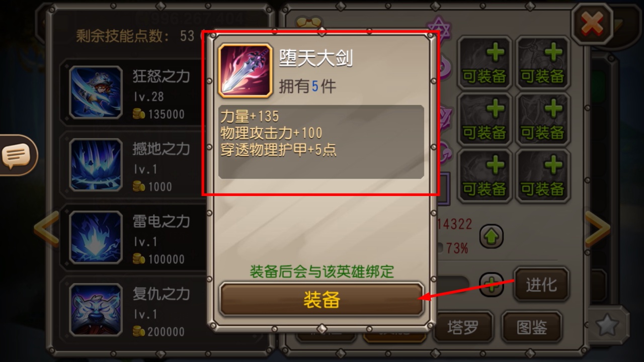Screen dimensions: 644x362
Task: Tap the 堕天大剑 sword item icon
Action: point(245,70)
